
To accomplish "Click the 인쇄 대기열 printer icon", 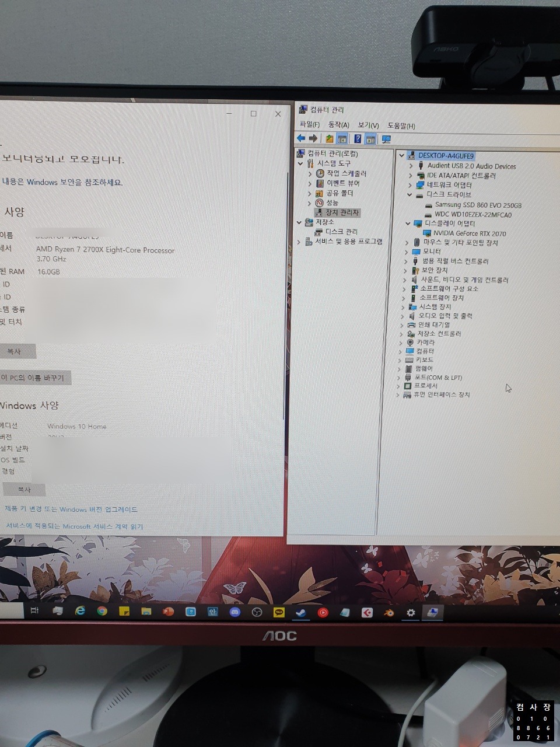I will (411, 325).
